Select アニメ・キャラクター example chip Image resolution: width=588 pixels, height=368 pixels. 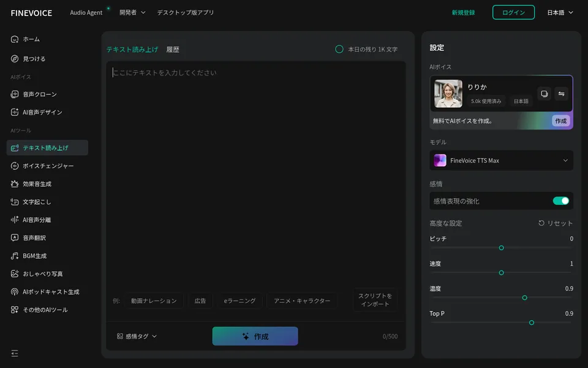click(302, 301)
